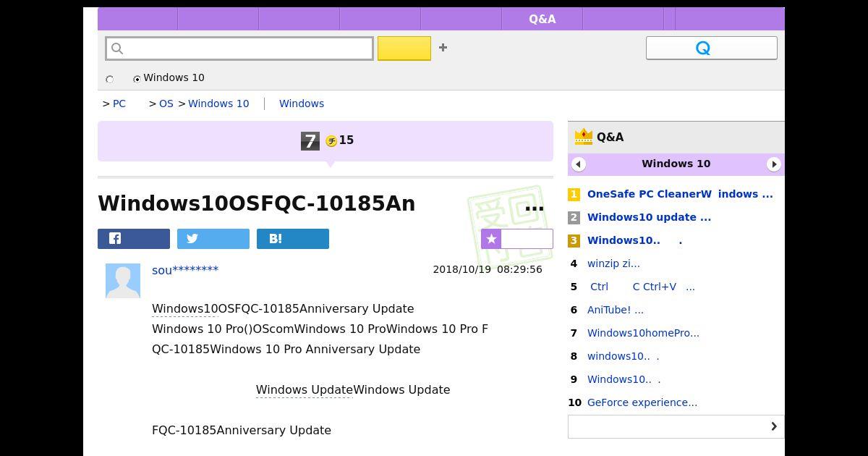
Task: Click the purple star favorite button
Action: [517, 239]
